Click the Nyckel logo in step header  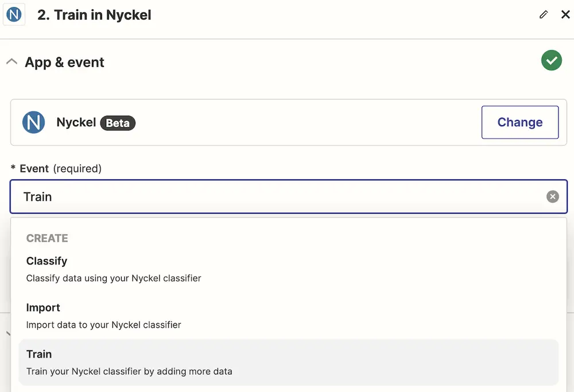point(14,15)
